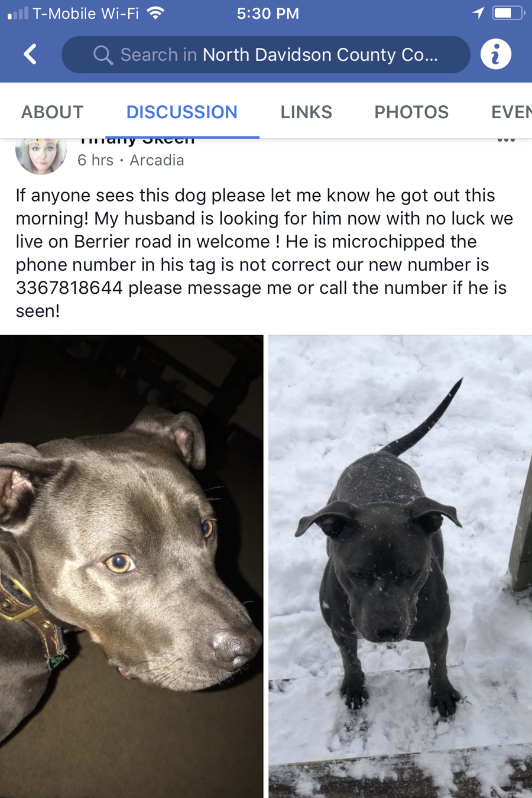Go to the Photos tab

click(x=411, y=112)
